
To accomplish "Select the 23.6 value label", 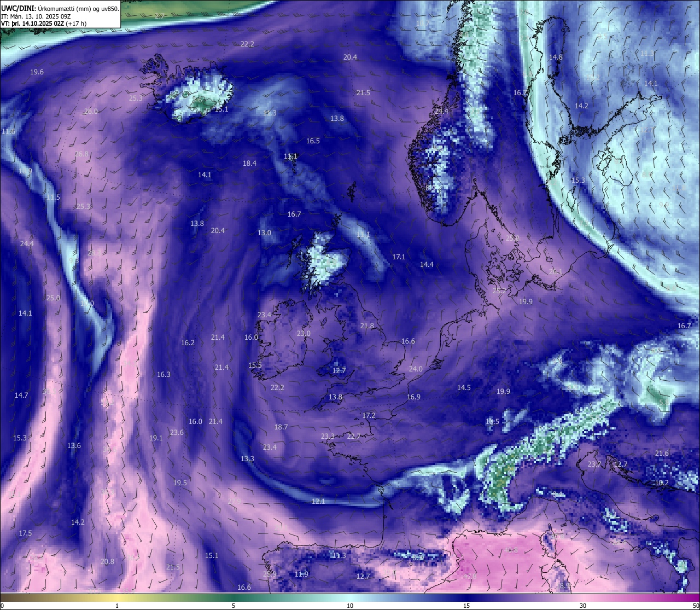I will tap(177, 432).
